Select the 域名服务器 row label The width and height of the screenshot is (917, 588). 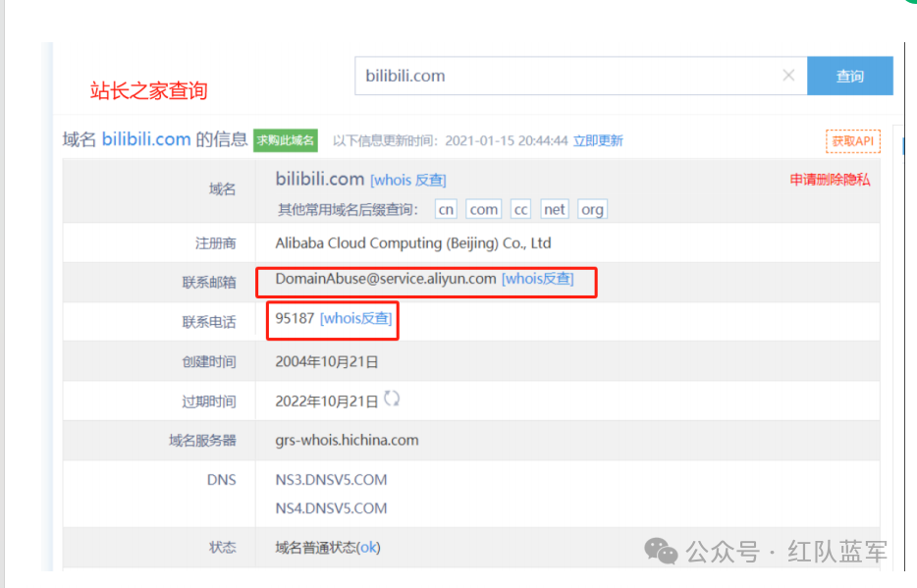pyautogui.click(x=202, y=440)
